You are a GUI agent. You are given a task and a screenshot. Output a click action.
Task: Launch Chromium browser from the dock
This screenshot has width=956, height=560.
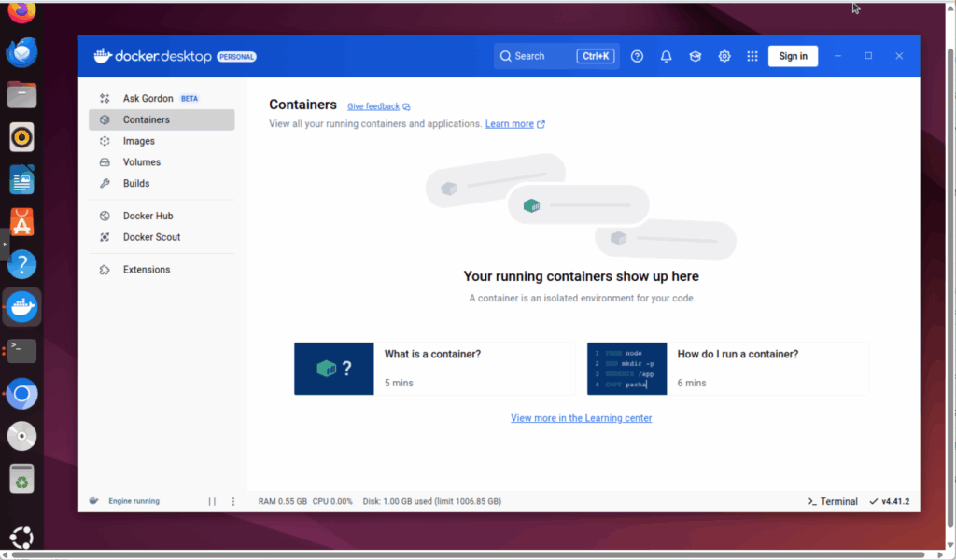[x=22, y=394]
